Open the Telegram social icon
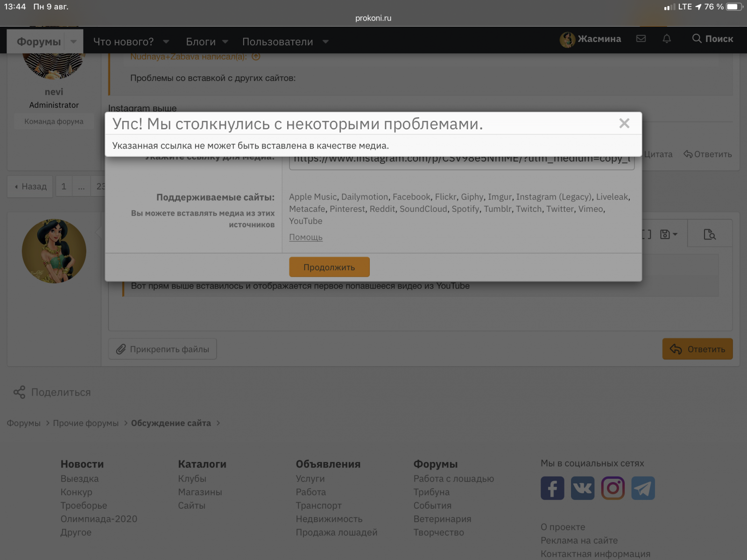The width and height of the screenshot is (747, 560). click(643, 488)
